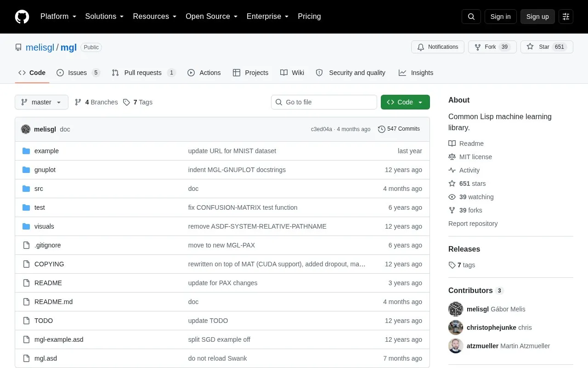Expand the Enterprise menu
This screenshot has width=588, height=368.
click(x=268, y=17)
